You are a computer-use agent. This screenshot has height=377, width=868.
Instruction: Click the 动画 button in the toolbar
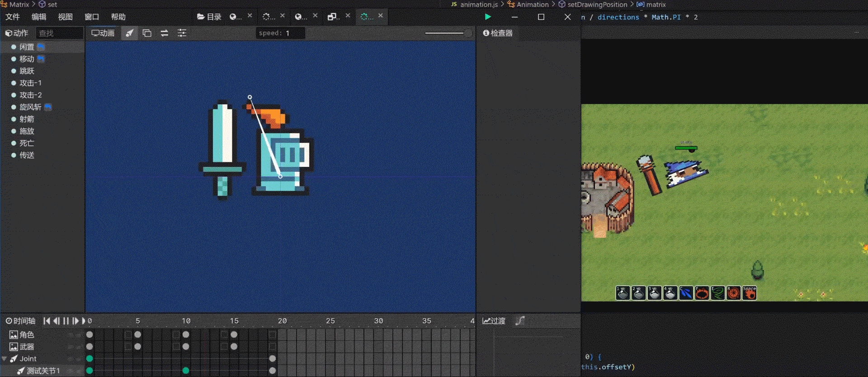coord(103,33)
